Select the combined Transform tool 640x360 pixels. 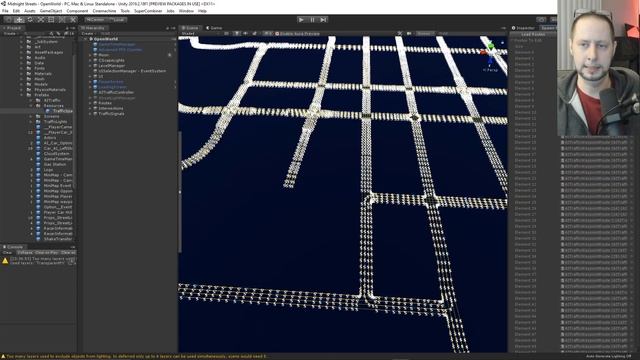(x=62, y=20)
